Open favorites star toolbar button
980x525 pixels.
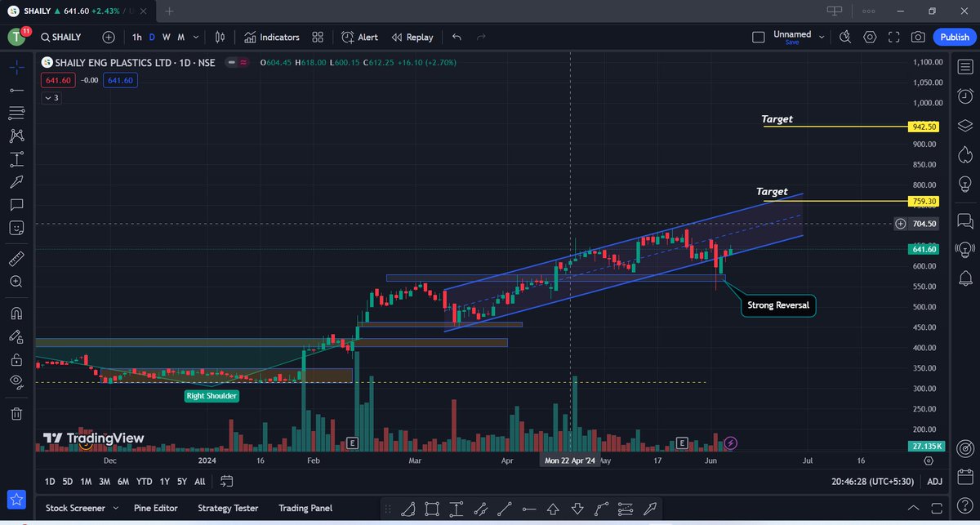point(16,499)
